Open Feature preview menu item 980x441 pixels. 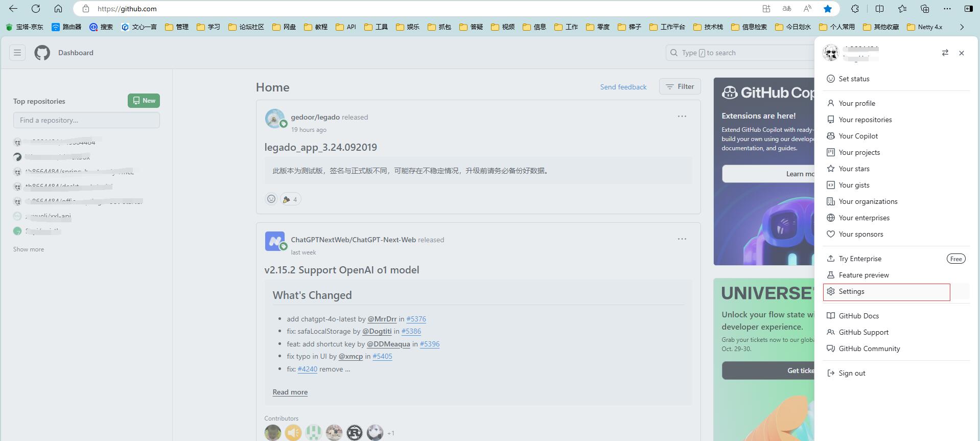point(897,275)
